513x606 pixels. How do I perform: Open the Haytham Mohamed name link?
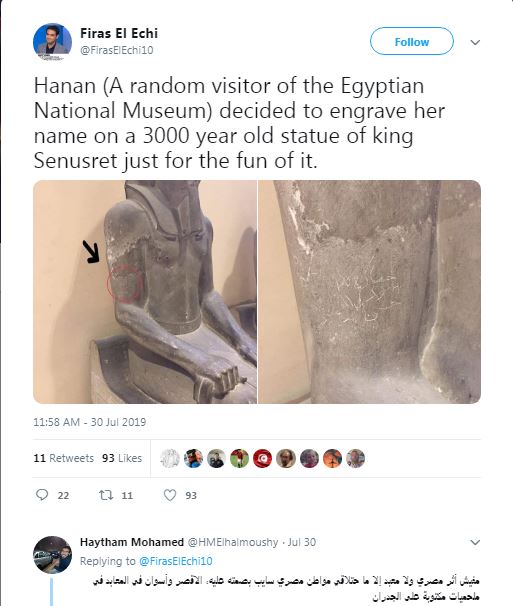pos(132,542)
